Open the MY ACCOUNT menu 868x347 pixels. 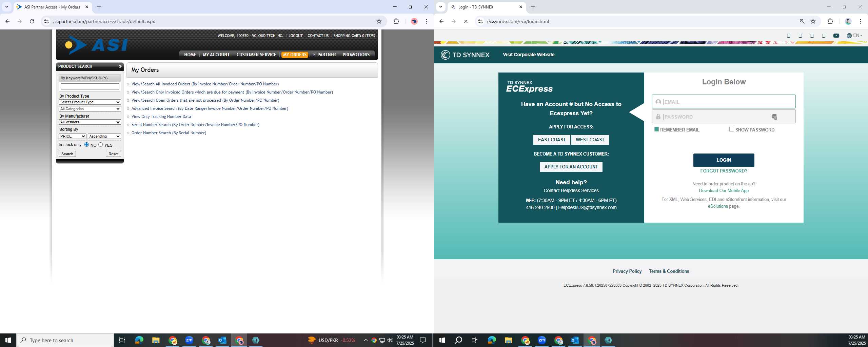pos(216,55)
